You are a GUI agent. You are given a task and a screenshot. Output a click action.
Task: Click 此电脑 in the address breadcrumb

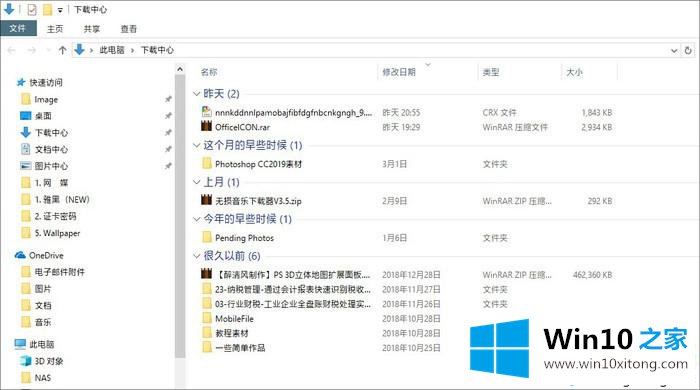pos(112,50)
